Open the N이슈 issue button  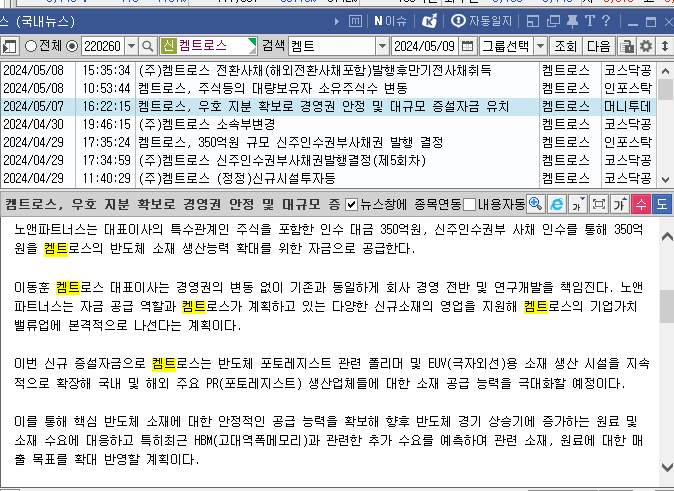[390, 21]
